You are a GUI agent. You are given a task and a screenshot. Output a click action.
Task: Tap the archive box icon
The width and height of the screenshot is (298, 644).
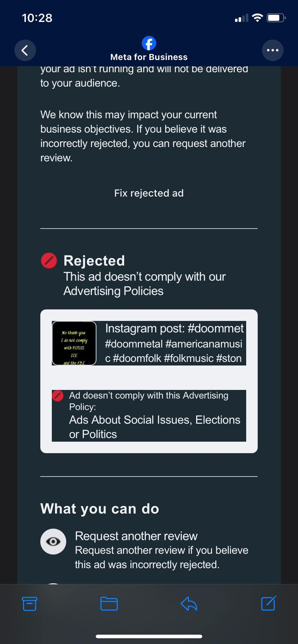pyautogui.click(x=30, y=603)
